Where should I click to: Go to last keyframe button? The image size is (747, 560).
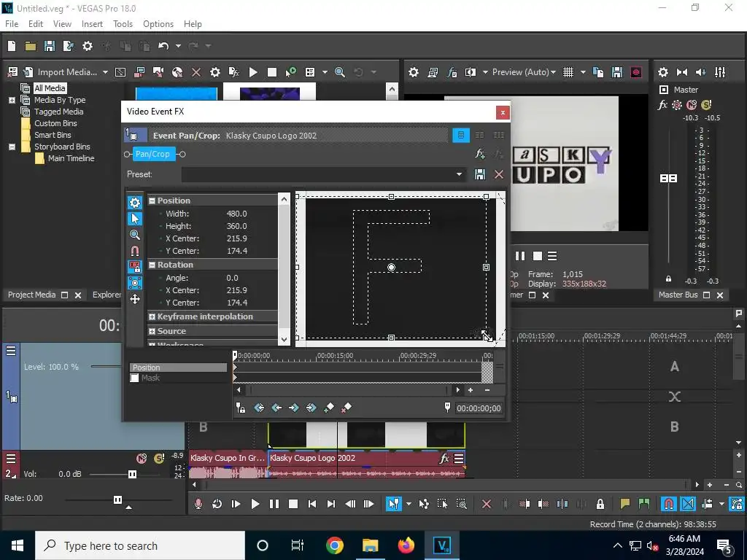(311, 408)
